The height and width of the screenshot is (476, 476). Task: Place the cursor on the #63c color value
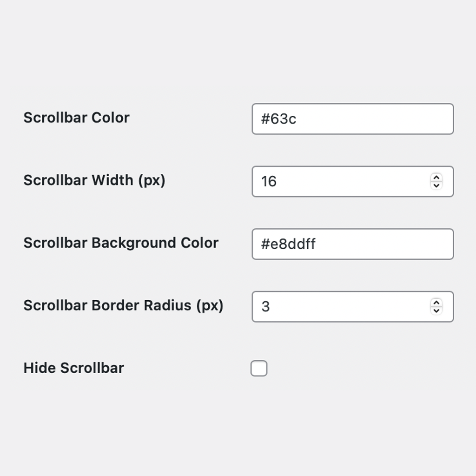point(279,119)
